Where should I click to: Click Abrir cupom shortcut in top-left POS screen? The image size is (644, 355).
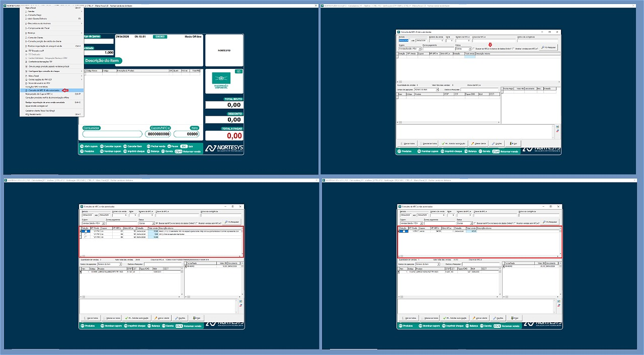[x=89, y=146]
